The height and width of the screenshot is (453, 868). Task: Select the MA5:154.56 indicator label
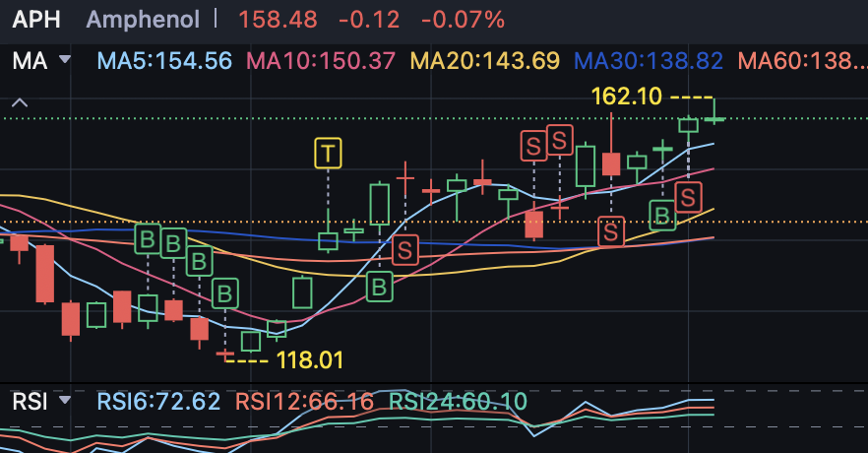164,60
